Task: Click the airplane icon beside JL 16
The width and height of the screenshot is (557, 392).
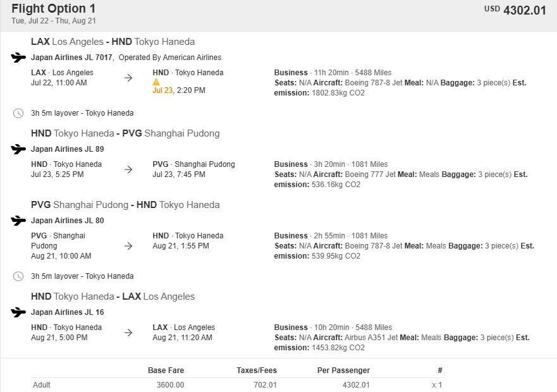Action: (x=18, y=312)
